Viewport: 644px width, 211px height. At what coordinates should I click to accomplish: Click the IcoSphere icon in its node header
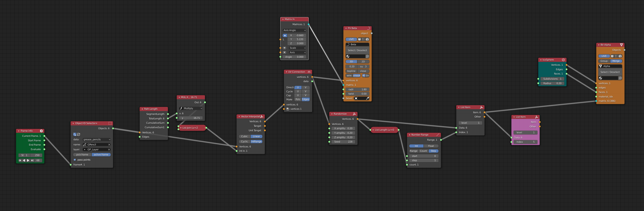point(563,60)
